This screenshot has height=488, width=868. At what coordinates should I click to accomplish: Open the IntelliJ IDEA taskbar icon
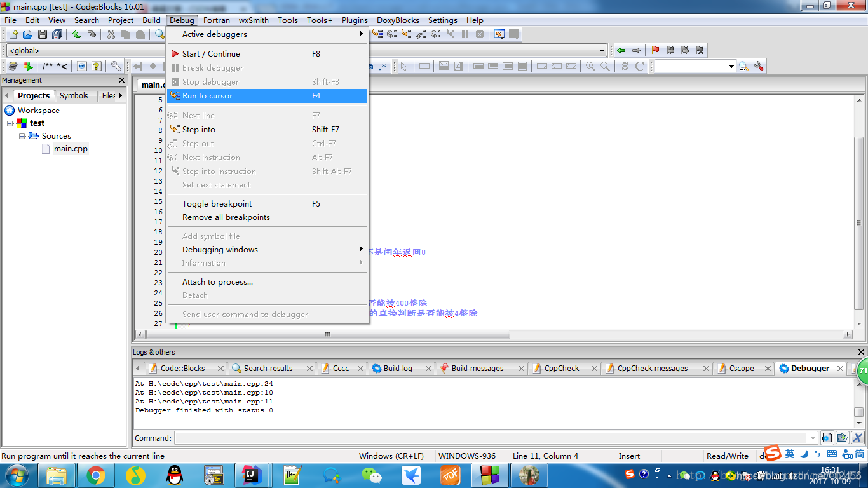pyautogui.click(x=254, y=475)
